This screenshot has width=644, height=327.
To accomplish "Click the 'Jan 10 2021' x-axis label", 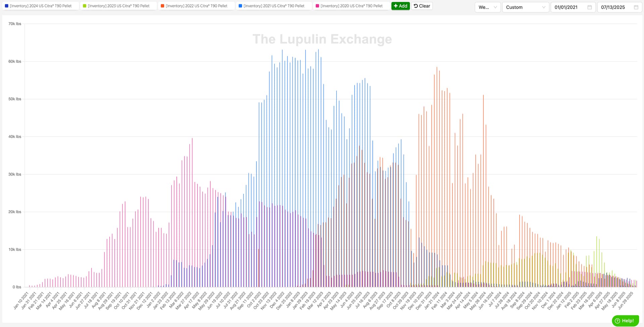I will [x=21, y=300].
